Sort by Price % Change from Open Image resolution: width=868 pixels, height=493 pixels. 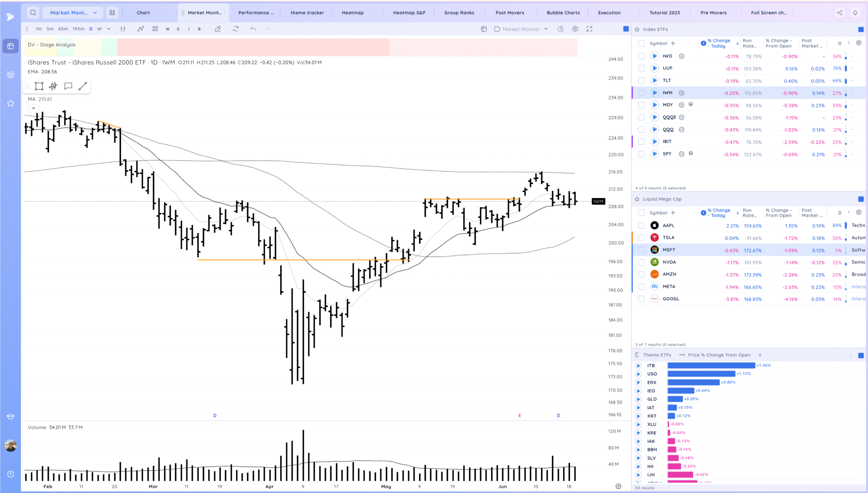(x=760, y=355)
